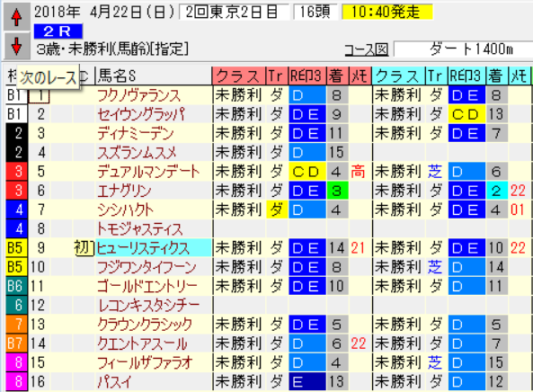Open the コース図 link
This screenshot has width=533, height=392.
tap(366, 49)
